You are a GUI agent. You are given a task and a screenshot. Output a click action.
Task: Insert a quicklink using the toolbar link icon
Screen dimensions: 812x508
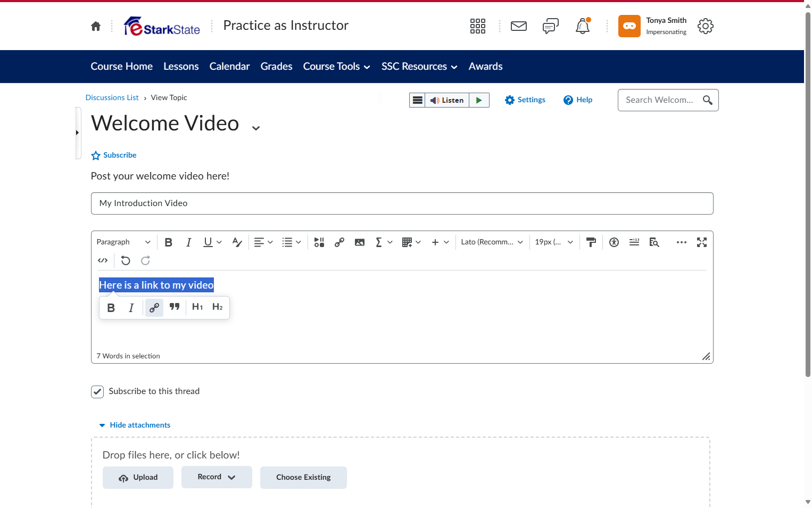(339, 242)
